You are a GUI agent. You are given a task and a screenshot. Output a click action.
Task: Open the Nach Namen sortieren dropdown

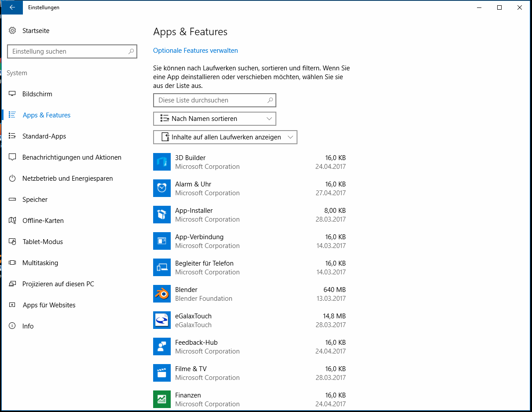click(214, 119)
